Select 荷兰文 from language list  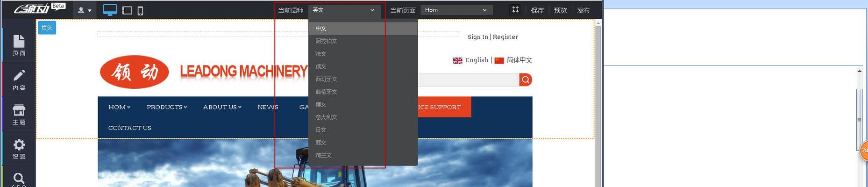tap(363, 155)
